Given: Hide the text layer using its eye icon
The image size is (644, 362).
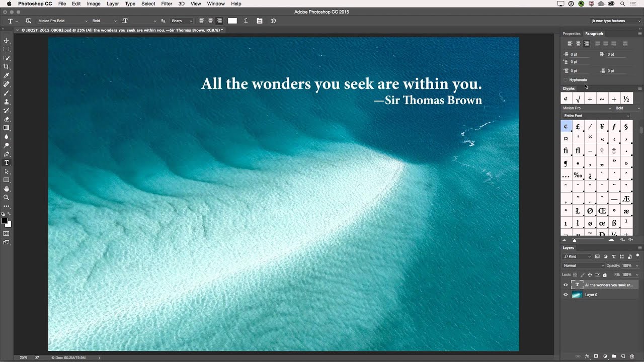Looking at the screenshot, I should (566, 285).
